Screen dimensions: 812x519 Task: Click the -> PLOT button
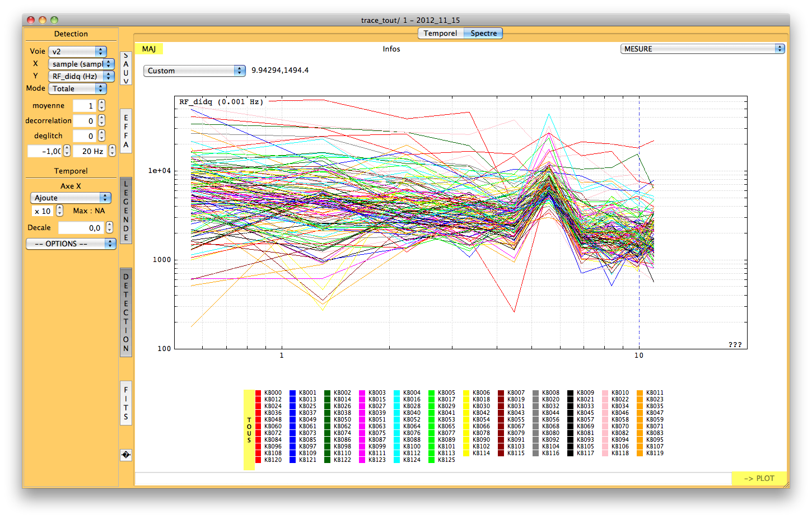coord(759,478)
